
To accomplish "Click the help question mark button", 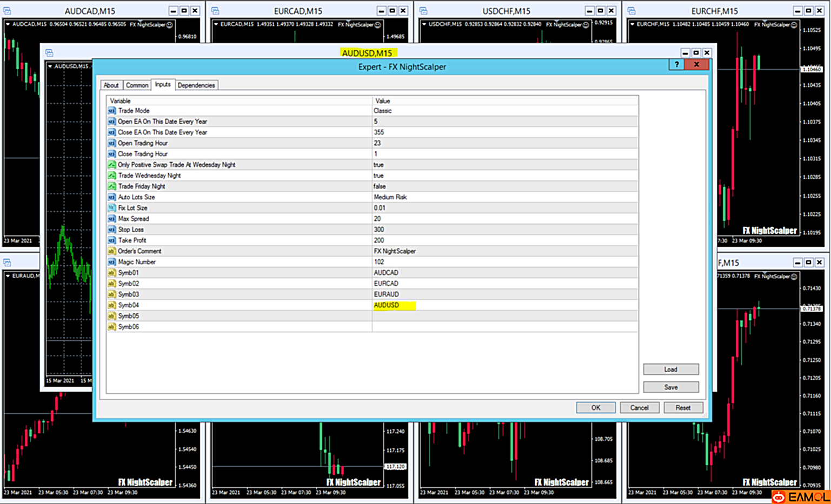I will (x=676, y=64).
